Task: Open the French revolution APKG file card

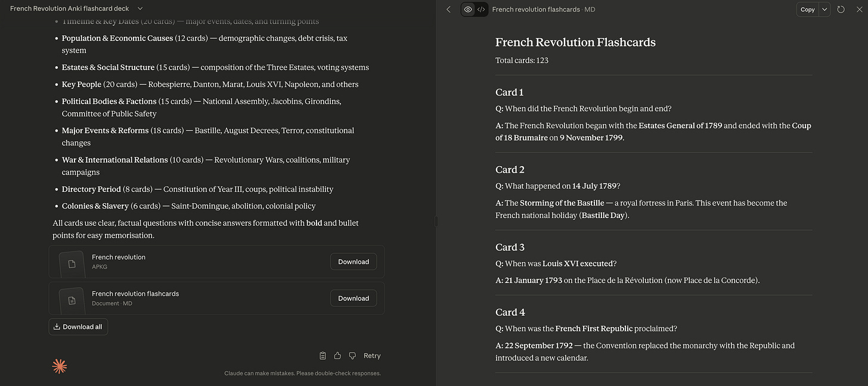Action: click(x=216, y=262)
